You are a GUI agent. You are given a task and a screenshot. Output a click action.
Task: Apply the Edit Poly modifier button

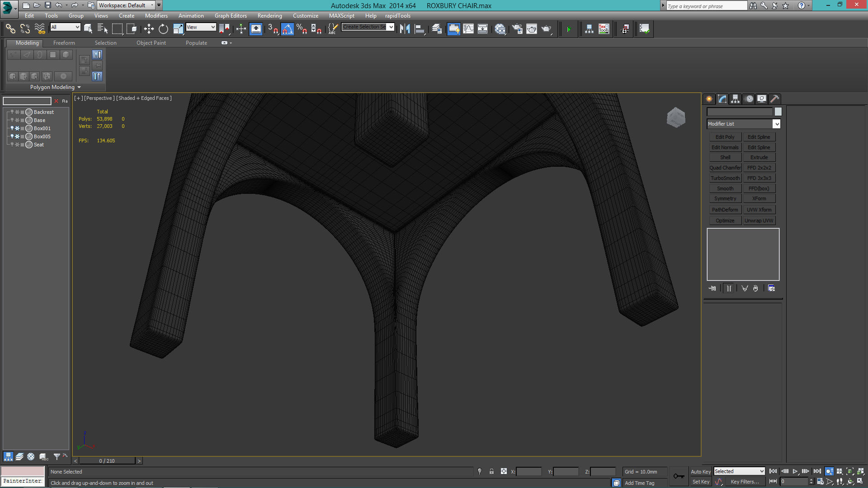725,137
